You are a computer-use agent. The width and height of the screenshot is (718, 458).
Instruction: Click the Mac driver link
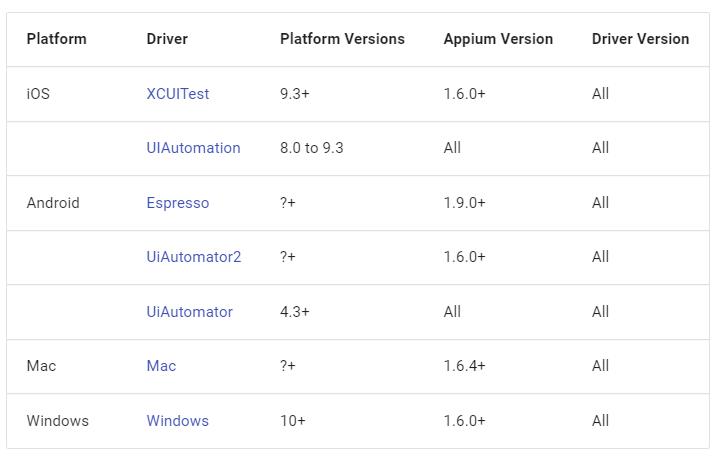pyautogui.click(x=161, y=366)
